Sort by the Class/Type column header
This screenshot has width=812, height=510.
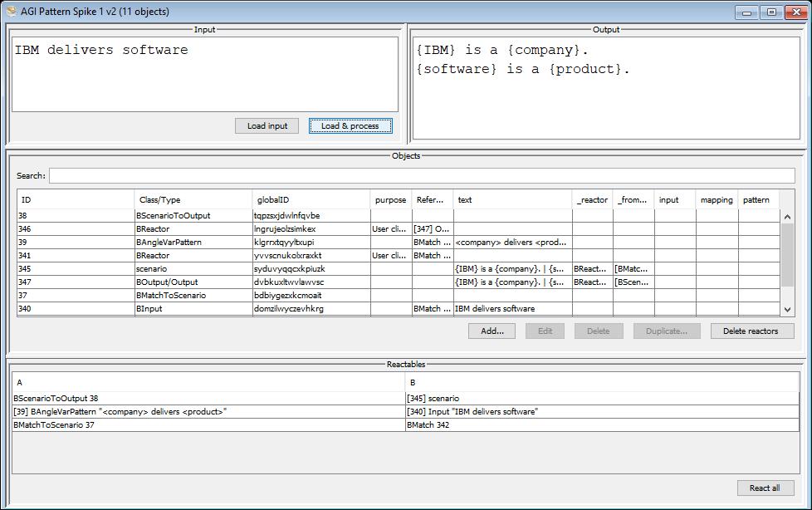coord(193,199)
